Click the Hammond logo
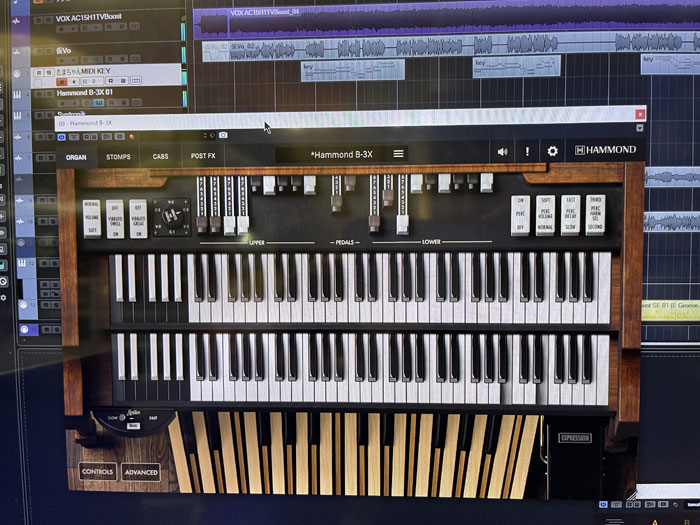This screenshot has width=700, height=525. click(605, 150)
